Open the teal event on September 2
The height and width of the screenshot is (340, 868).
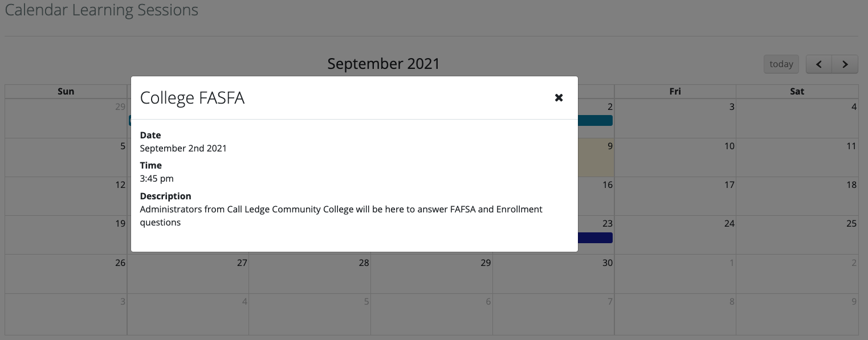pos(595,120)
